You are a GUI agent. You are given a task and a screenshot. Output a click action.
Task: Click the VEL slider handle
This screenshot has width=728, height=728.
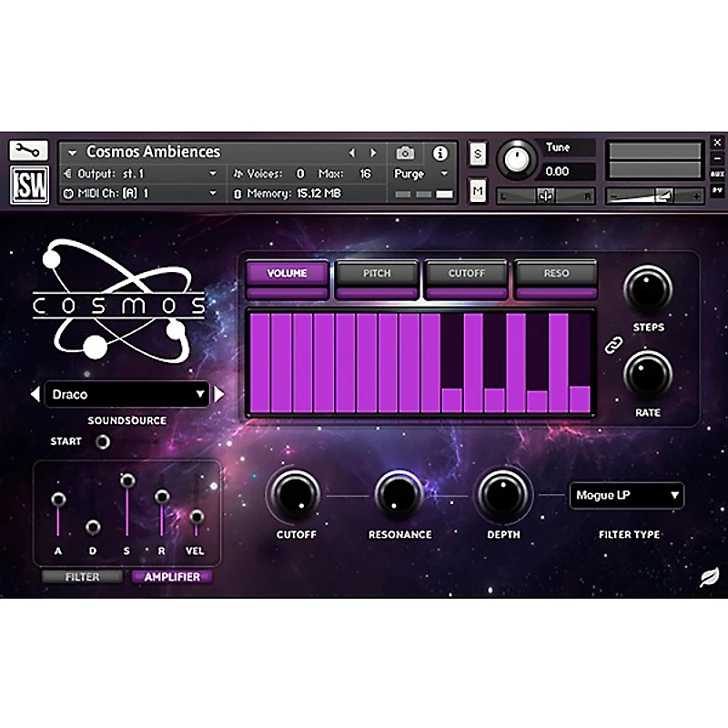tap(197, 517)
